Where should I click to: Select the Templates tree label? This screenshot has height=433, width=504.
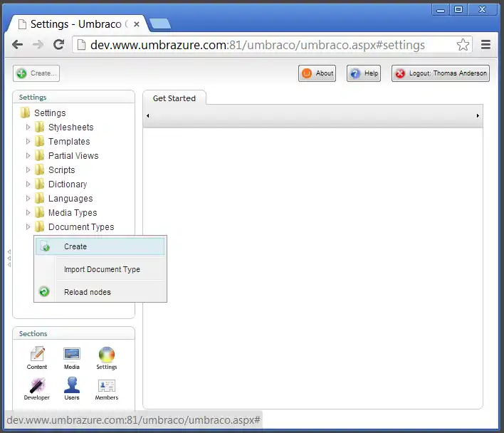pos(69,142)
